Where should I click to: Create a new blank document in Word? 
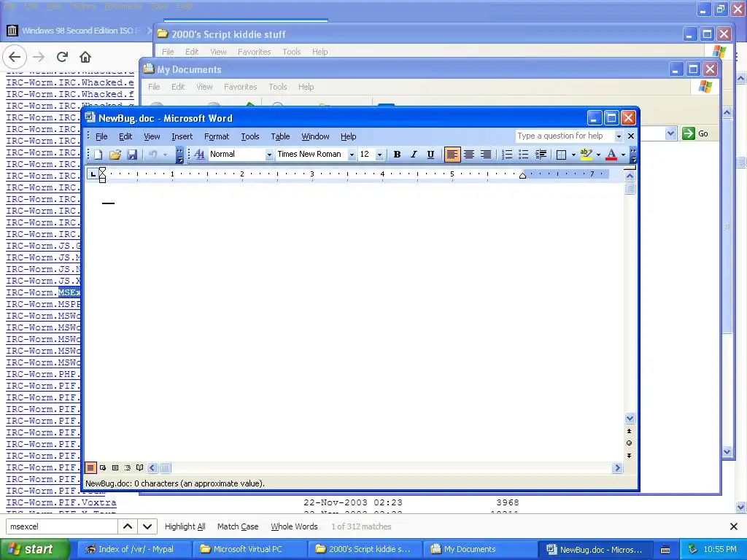click(x=98, y=155)
